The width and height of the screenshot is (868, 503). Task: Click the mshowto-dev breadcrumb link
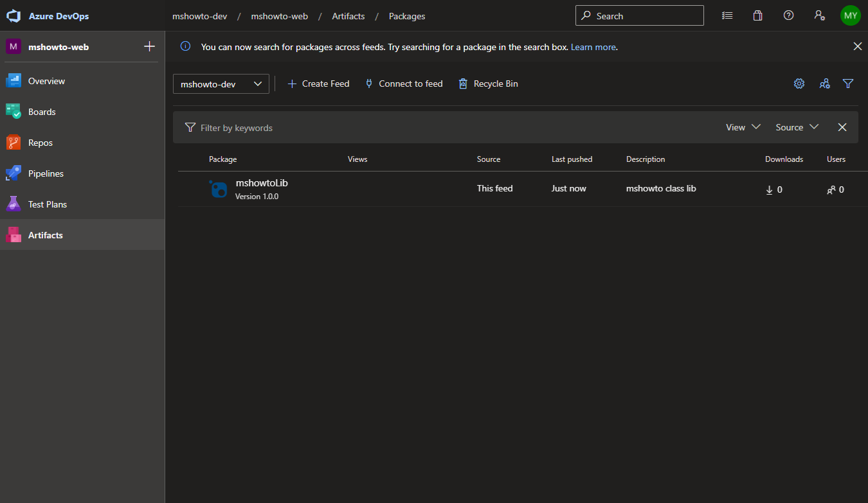point(199,16)
